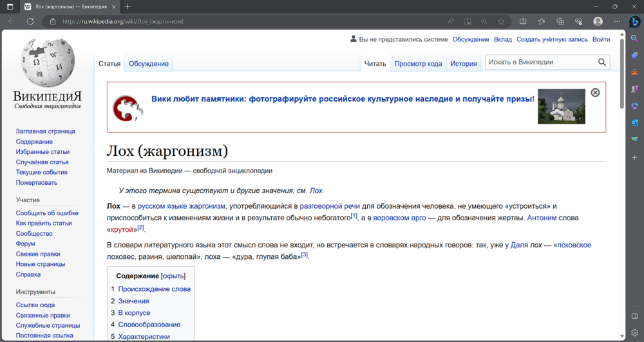644x342 pixels.
Task: Close the Лох (жаргонизм) browser tab
Action: (x=114, y=6)
